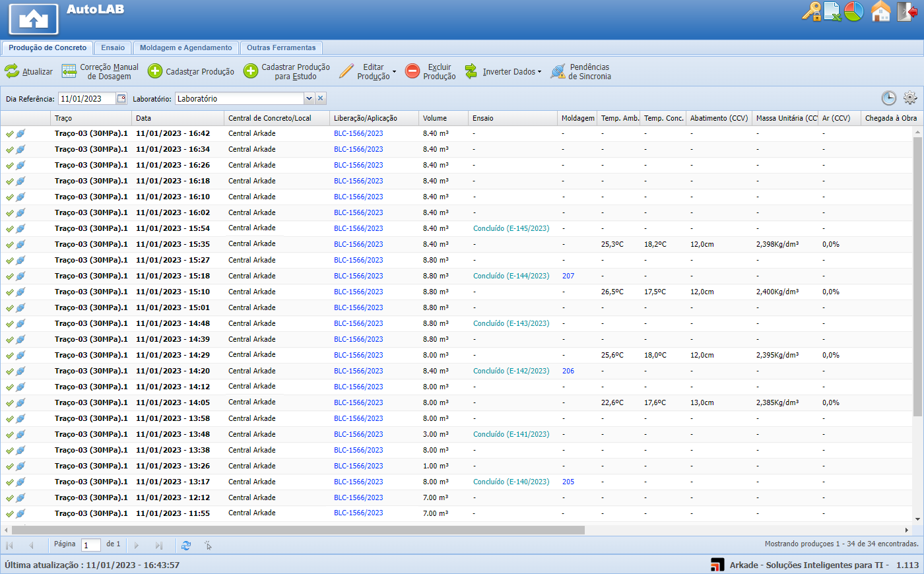Click the green check icon in the 16:42 row

[x=10, y=134]
